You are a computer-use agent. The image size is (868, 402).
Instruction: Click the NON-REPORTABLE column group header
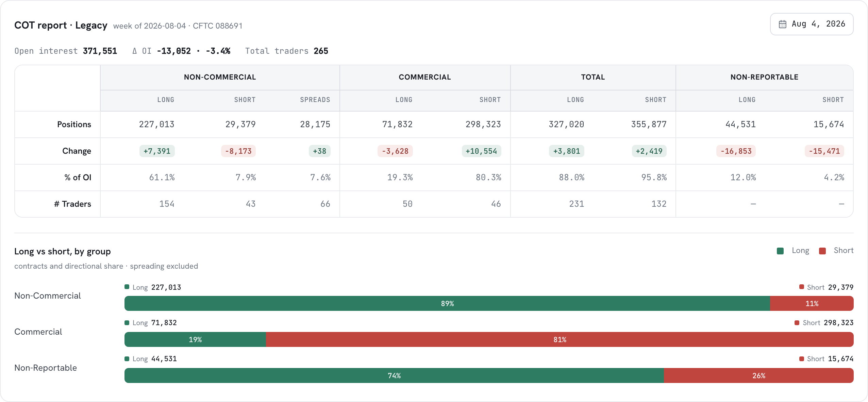(x=765, y=77)
